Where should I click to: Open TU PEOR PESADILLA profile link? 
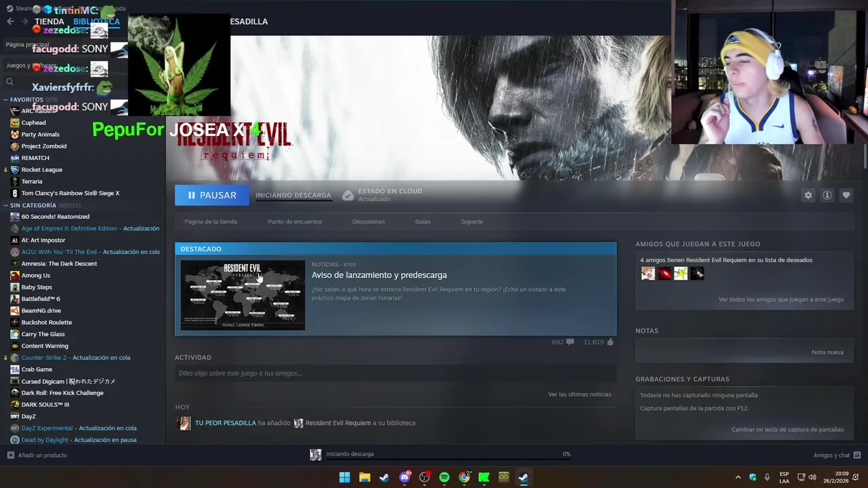point(225,423)
